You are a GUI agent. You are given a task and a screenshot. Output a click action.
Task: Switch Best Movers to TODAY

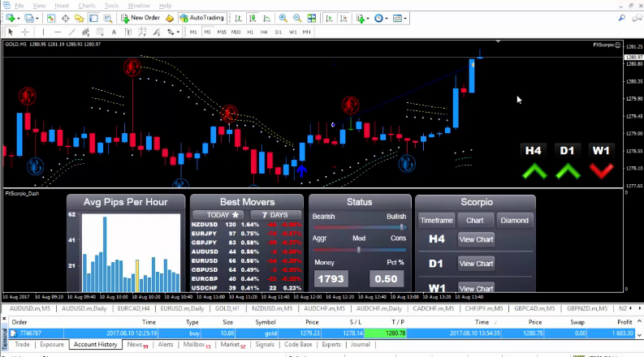(x=218, y=215)
